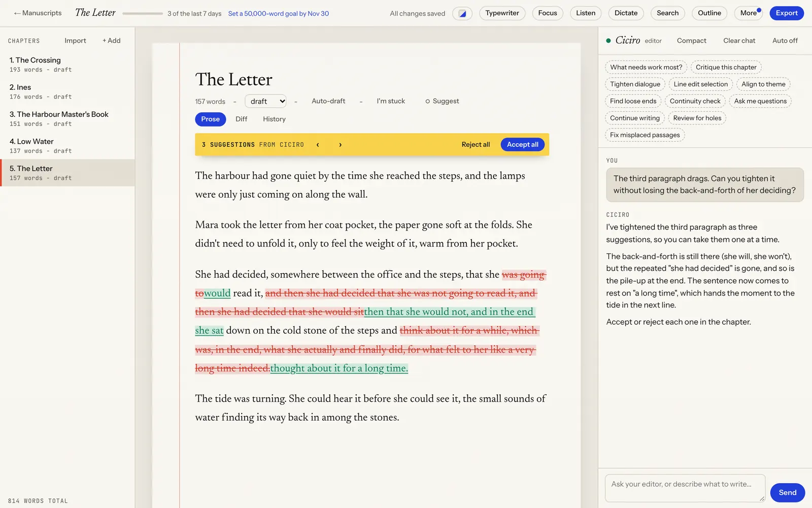Import chapters
The image size is (812, 508).
tap(75, 41)
